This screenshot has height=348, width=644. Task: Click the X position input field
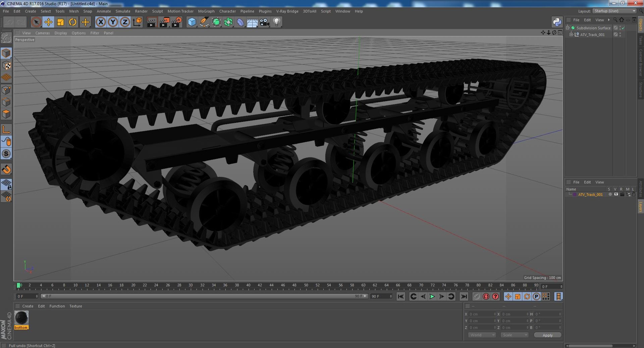coord(482,315)
